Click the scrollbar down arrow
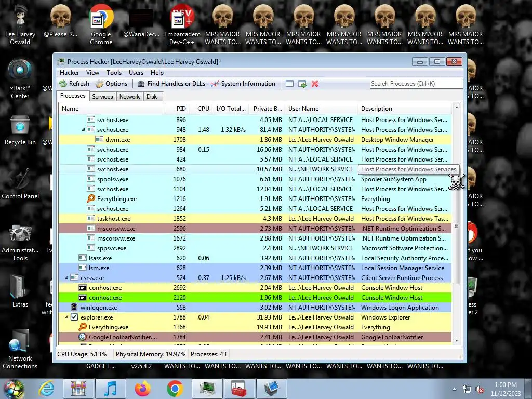This screenshot has width=532, height=399. (x=456, y=341)
